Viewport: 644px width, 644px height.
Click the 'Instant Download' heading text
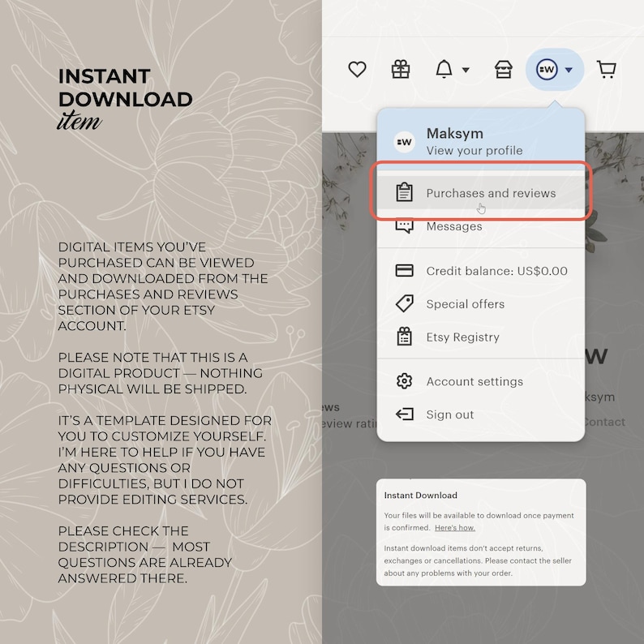tap(421, 496)
